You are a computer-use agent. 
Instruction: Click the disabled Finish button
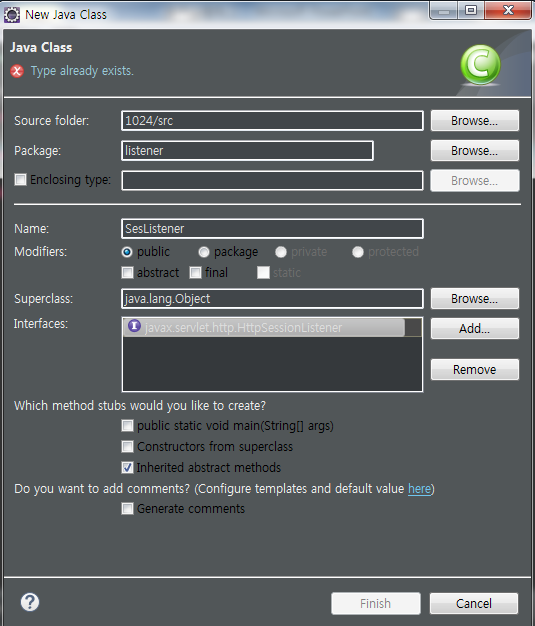pos(376,603)
